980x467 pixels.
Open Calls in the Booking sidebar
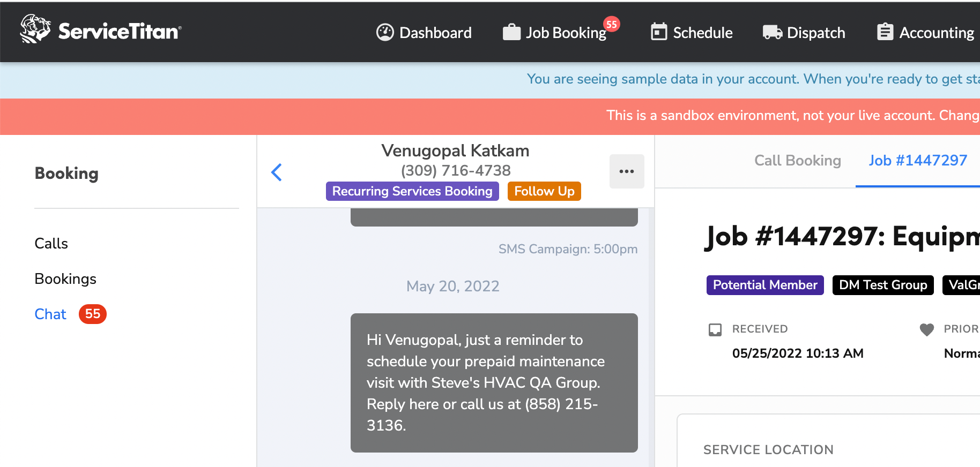pyautogui.click(x=51, y=244)
